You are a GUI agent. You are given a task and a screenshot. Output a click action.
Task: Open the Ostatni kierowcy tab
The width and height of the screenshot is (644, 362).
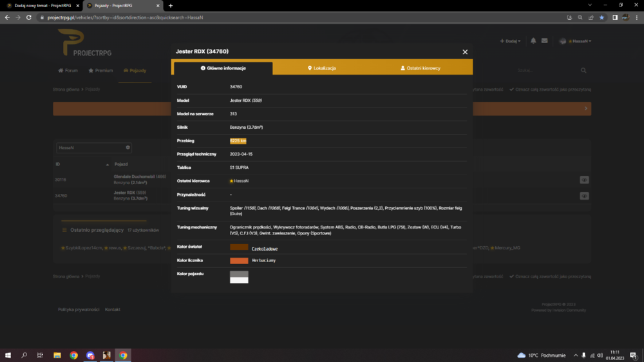(x=420, y=68)
